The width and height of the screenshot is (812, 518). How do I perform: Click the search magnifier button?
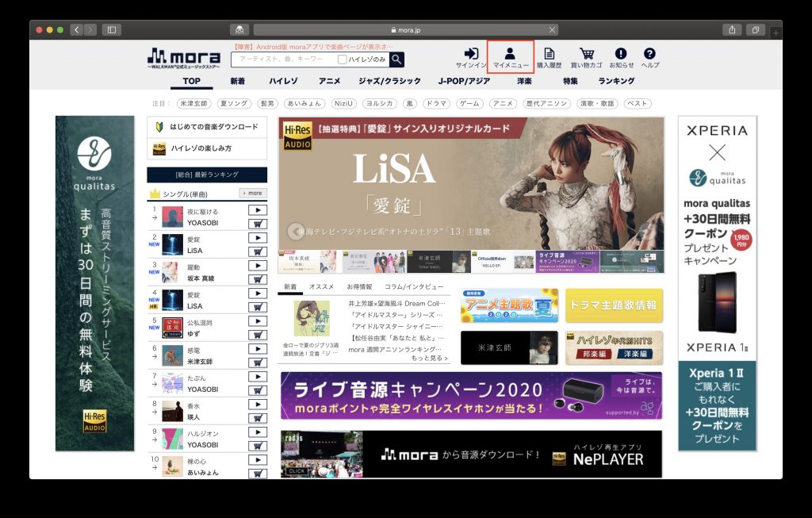396,59
